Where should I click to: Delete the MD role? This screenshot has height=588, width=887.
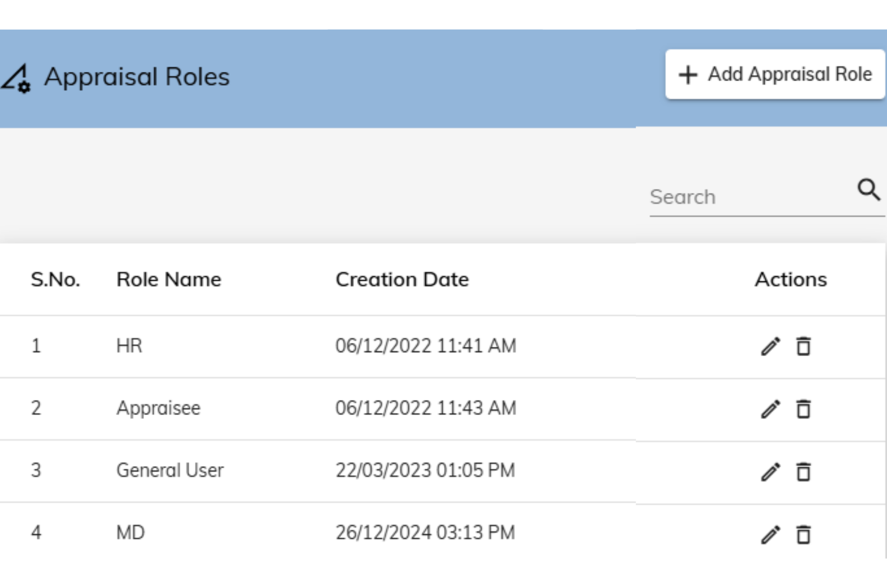(x=803, y=534)
